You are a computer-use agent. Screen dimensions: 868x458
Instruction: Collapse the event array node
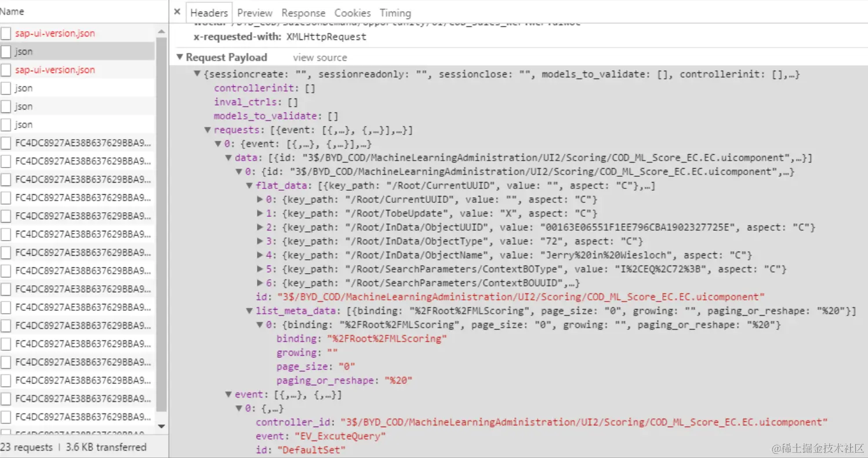tap(229, 394)
